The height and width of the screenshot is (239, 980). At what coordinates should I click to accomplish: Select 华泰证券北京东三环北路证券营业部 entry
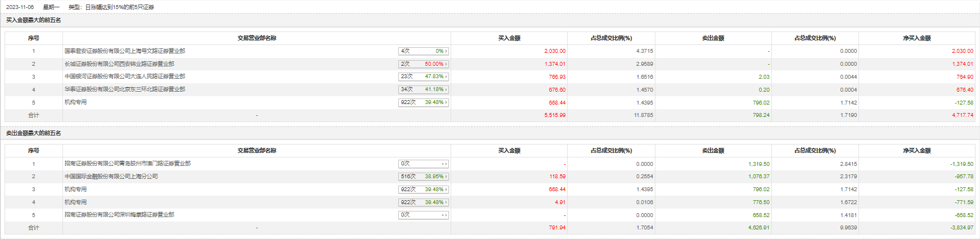click(x=124, y=89)
